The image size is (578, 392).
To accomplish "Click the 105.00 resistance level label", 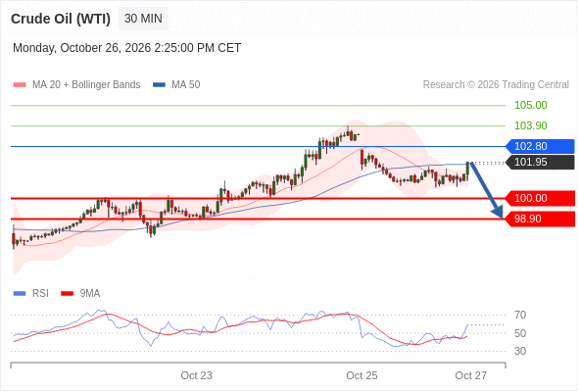I will pyautogui.click(x=530, y=105).
